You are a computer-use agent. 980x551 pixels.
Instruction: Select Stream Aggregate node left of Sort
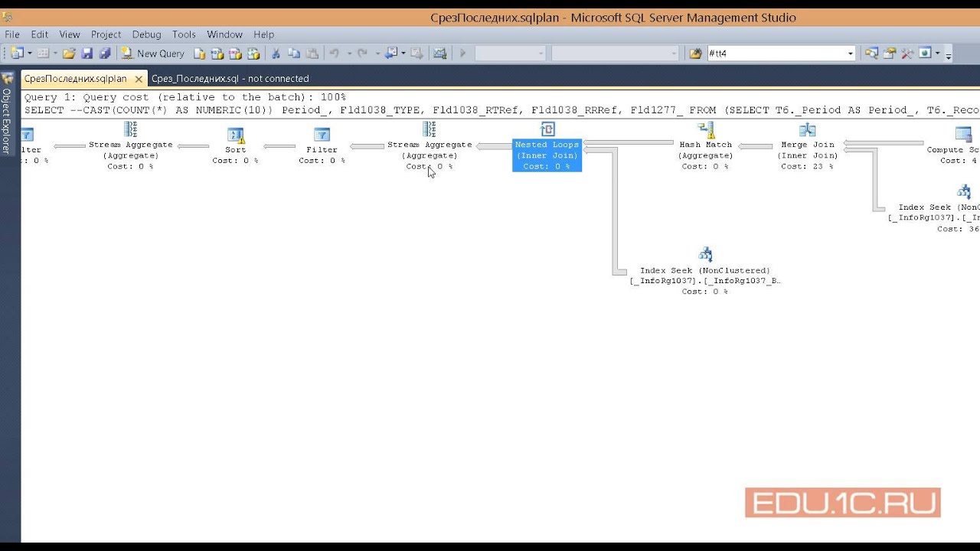(131, 145)
